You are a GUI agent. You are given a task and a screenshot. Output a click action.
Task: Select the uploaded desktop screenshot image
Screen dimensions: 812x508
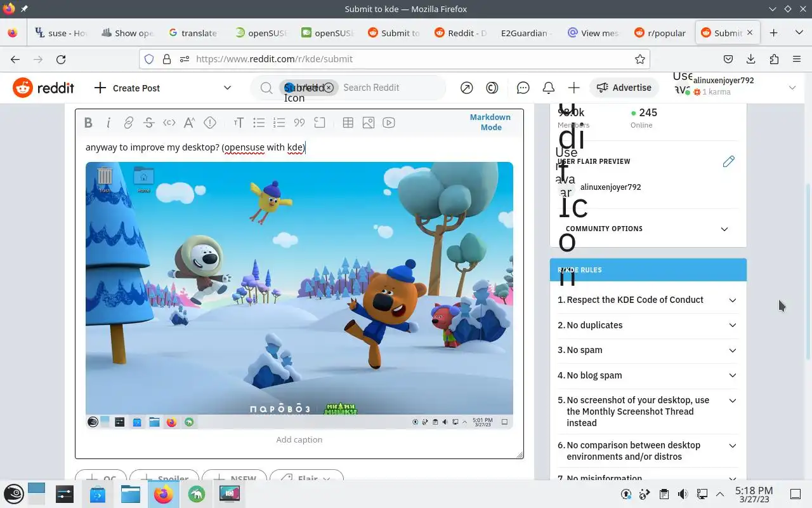tap(299, 295)
